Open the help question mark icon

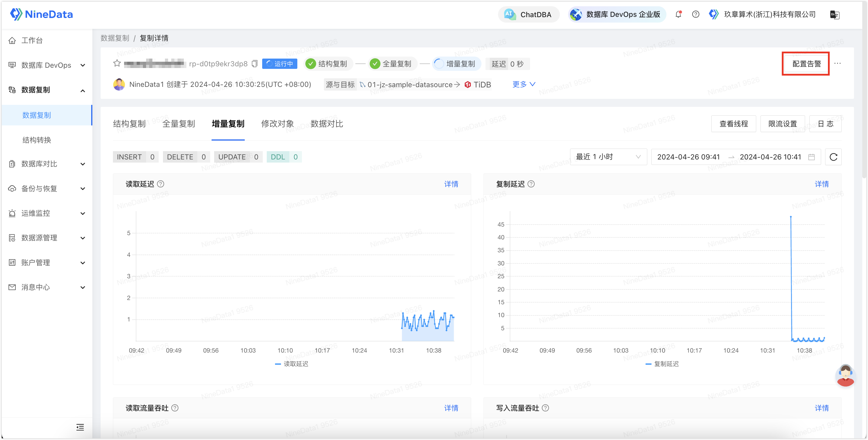(696, 14)
